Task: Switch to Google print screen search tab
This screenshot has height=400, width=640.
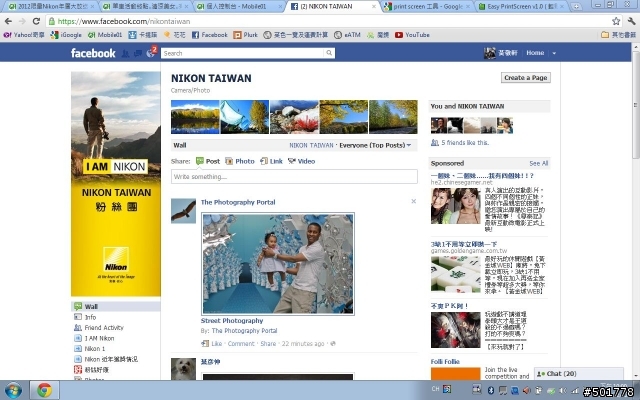Action: coord(428,6)
